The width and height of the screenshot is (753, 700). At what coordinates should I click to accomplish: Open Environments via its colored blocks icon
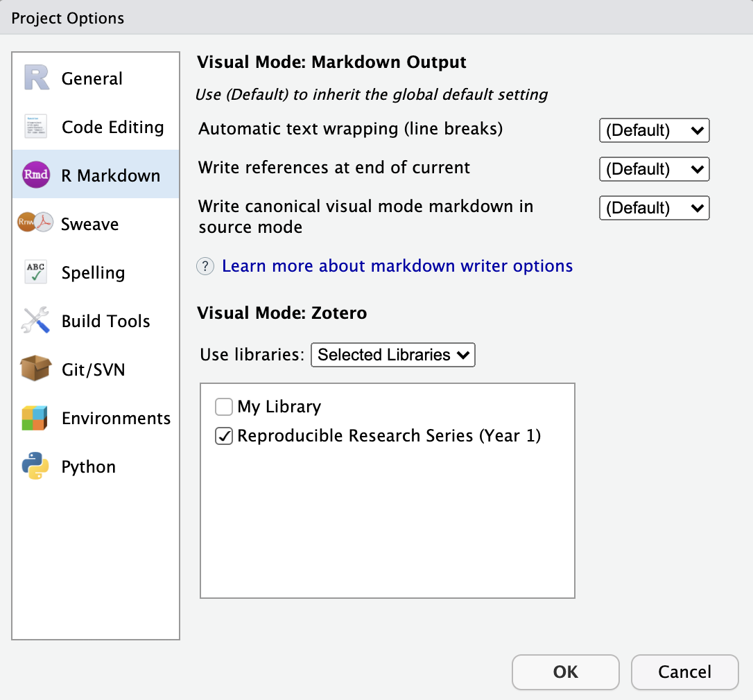(x=36, y=418)
